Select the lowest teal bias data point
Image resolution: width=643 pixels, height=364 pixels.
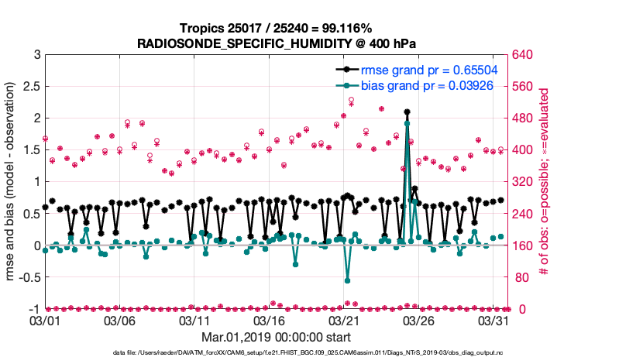(347, 280)
